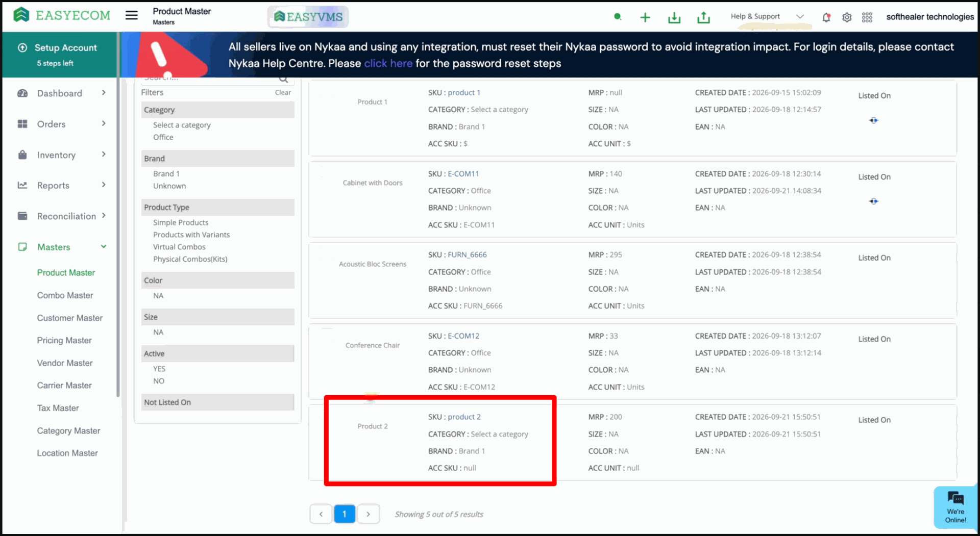Open Setup Account steps

point(60,55)
